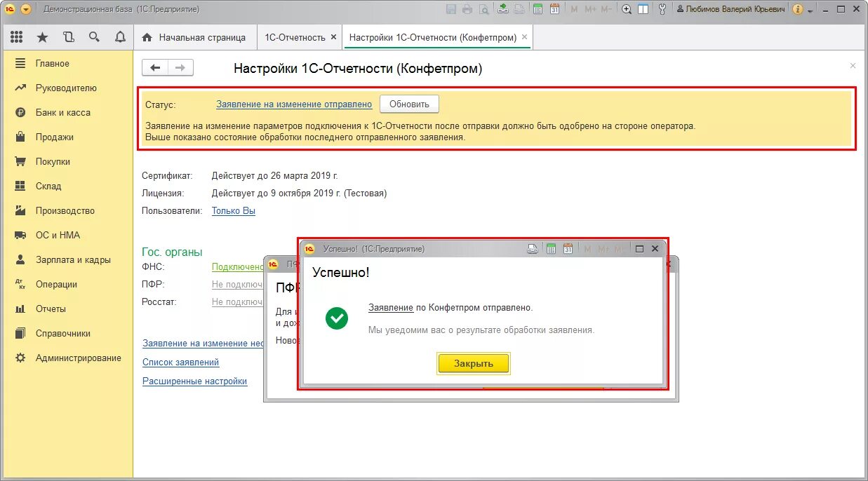Close the 1С-Отчетность tab
Screen dimensions: 868x481
click(x=333, y=36)
